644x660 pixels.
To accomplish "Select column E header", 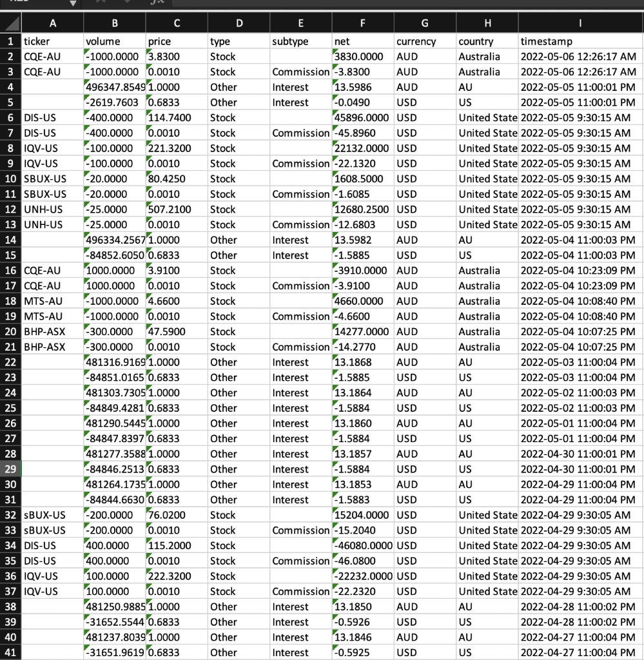I will 301,23.
